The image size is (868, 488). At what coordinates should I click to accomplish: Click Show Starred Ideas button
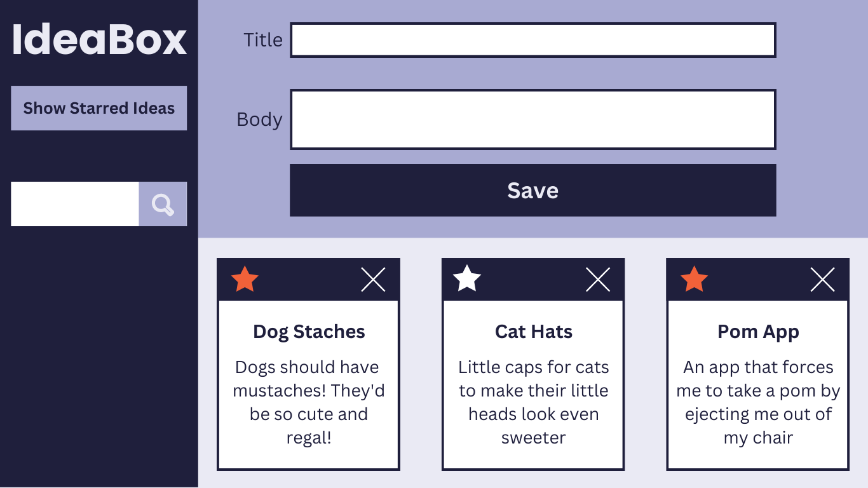99,108
